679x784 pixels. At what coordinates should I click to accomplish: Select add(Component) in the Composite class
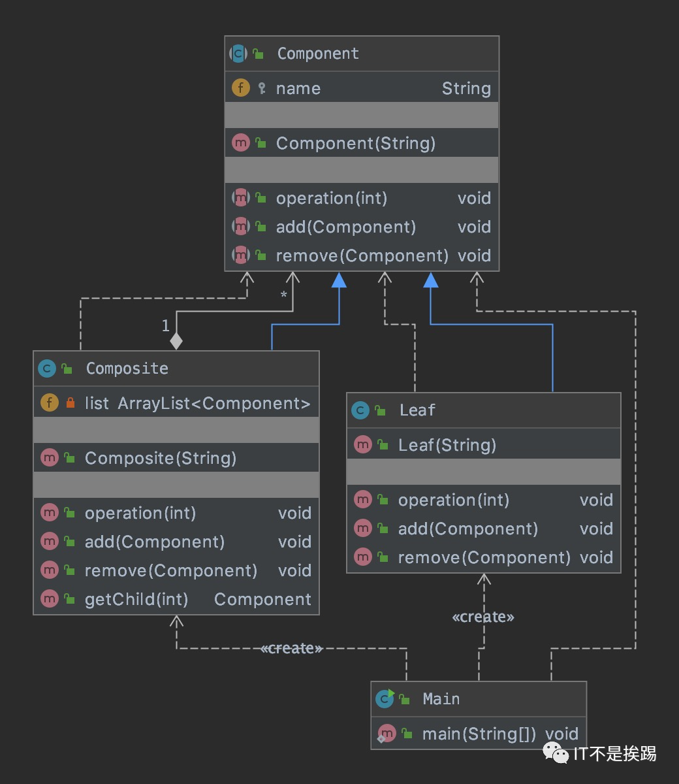(x=176, y=542)
